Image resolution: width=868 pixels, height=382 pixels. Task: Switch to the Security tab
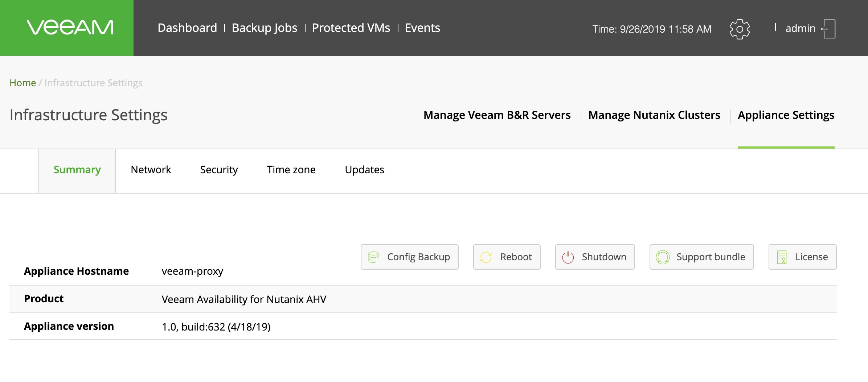pos(219,170)
